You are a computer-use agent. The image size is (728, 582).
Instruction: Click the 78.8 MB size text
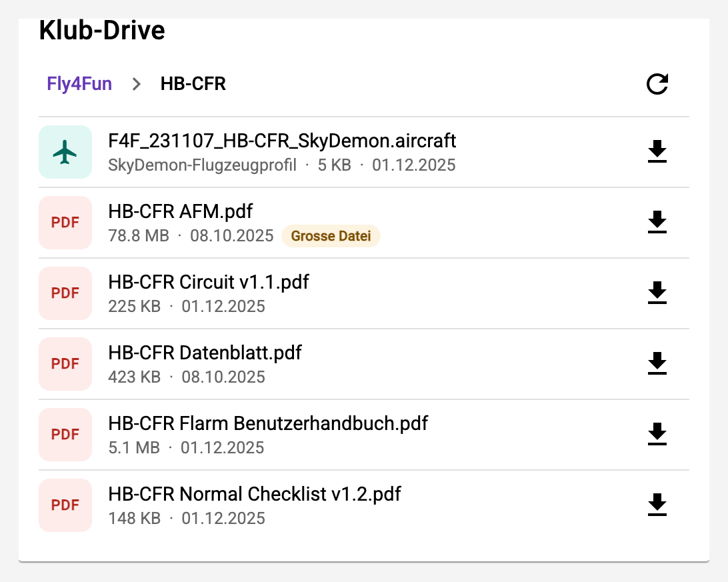pos(139,235)
